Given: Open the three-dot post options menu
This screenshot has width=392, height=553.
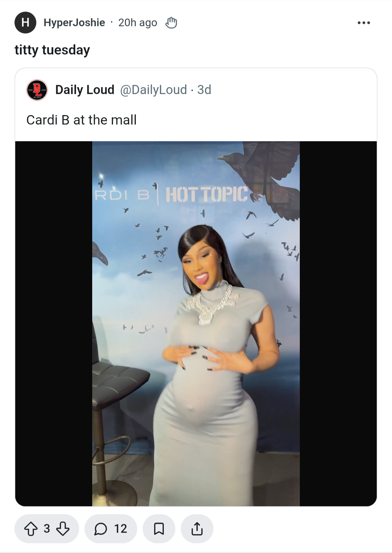Looking at the screenshot, I should coord(364,23).
